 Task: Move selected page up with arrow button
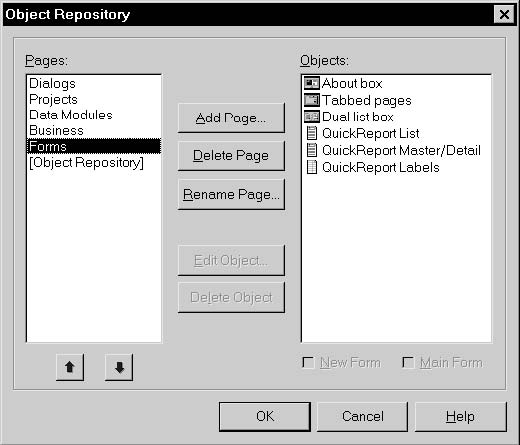70,367
